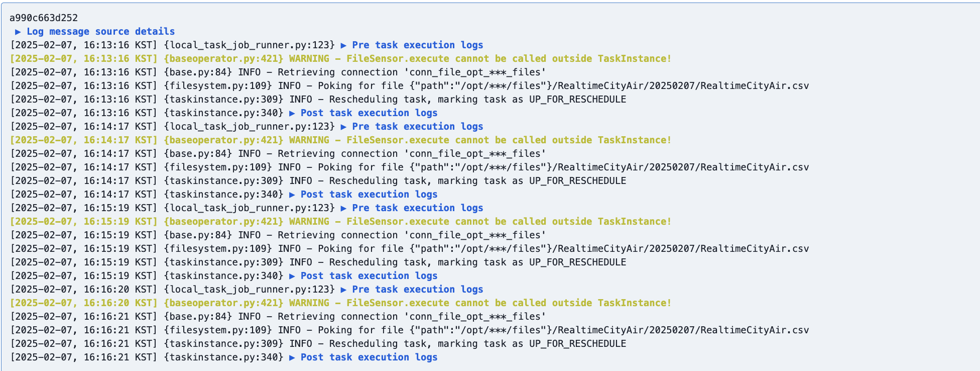Click the host ID a990c663d252
The height and width of the screenshot is (371, 980).
tap(44, 18)
